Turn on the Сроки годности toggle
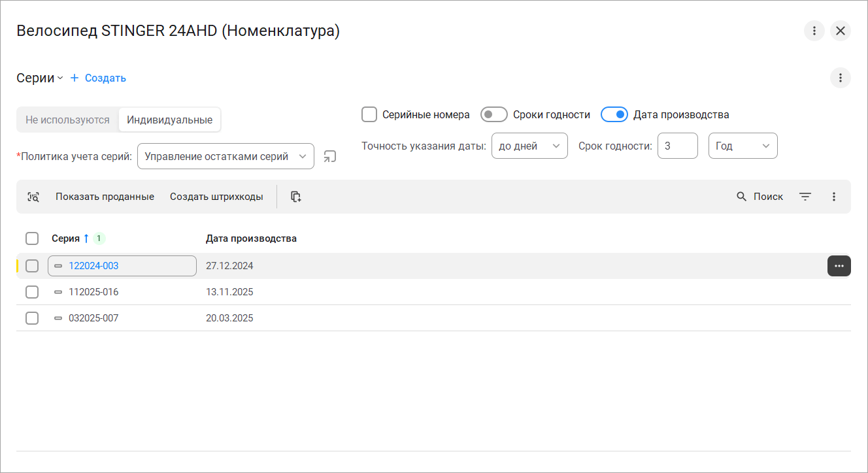 click(493, 115)
